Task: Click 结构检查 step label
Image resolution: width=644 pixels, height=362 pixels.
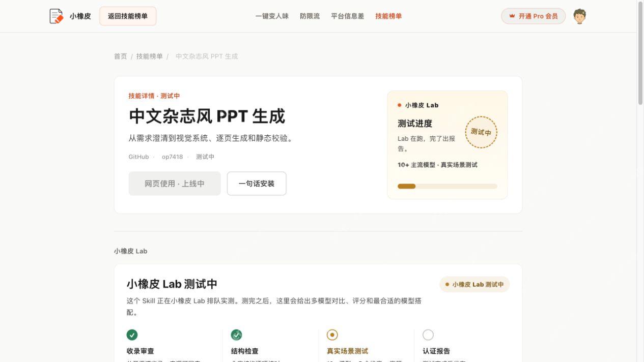Action: 245,351
